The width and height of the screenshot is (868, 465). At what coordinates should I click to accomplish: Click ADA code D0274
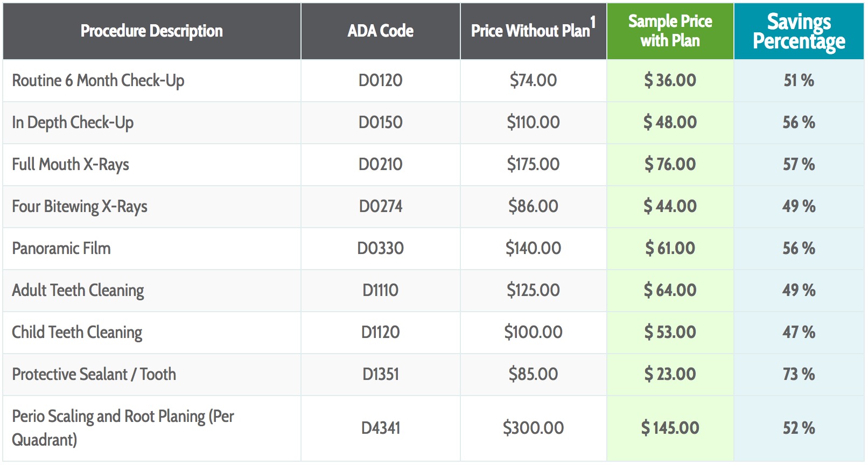[380, 207]
